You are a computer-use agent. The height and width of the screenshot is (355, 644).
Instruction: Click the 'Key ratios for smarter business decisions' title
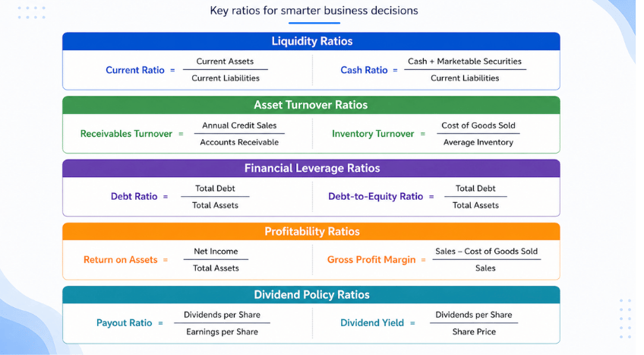click(x=314, y=11)
